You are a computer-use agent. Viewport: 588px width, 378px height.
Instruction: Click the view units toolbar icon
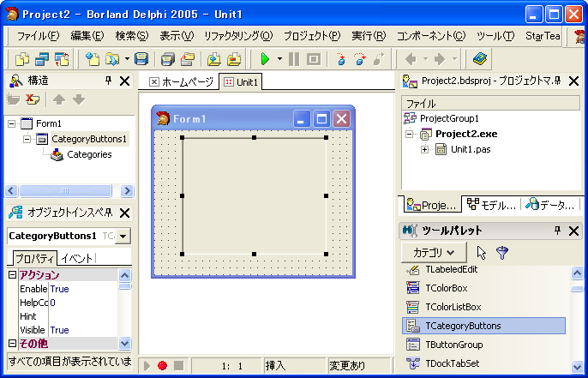[x=22, y=59]
